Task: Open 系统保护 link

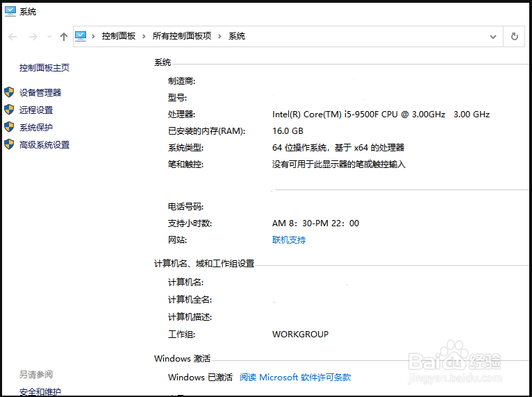Action: (36, 128)
